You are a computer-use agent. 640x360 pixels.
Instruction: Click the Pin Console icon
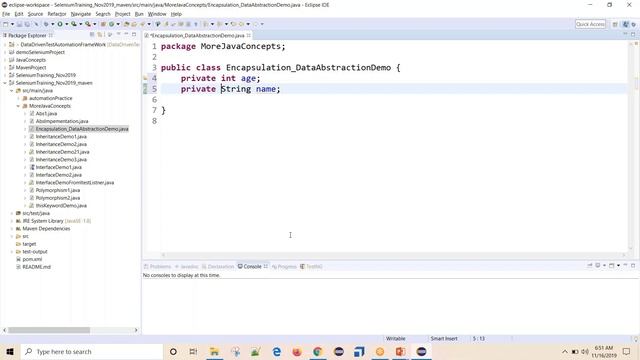pyautogui.click(x=590, y=265)
